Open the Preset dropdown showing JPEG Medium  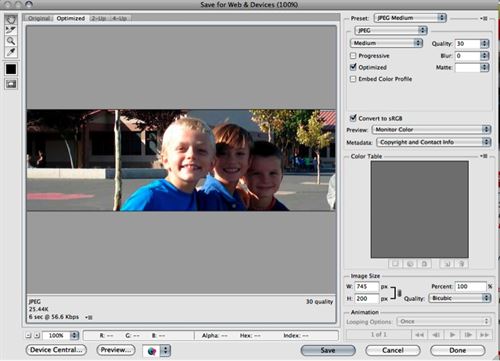410,18
